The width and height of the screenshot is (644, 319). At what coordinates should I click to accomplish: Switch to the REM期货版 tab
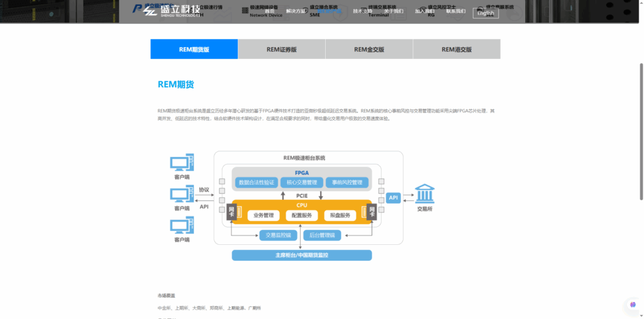(x=194, y=49)
